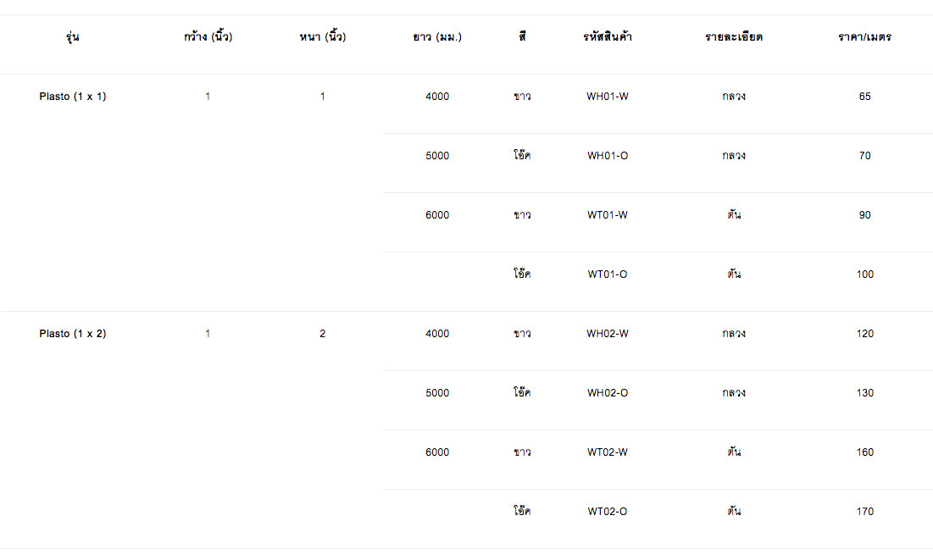Select product code WT02-W
The image size is (933, 560).
[608, 452]
